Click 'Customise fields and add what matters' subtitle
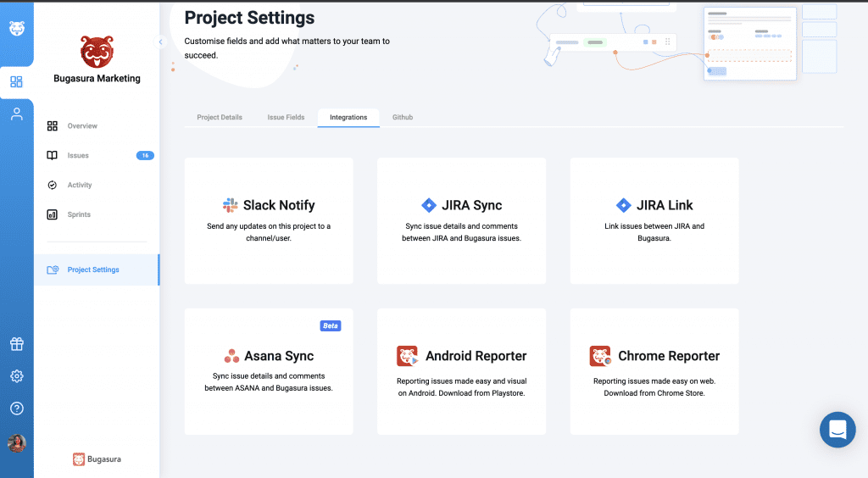This screenshot has width=868, height=478. click(287, 48)
